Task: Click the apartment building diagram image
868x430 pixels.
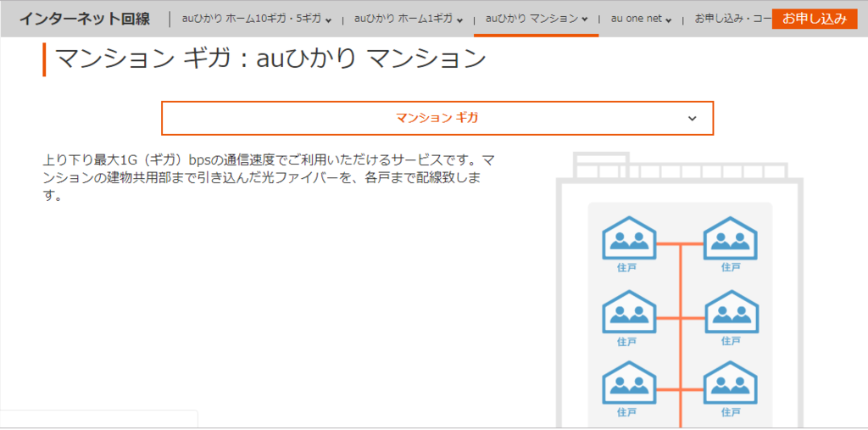Action: 679,290
